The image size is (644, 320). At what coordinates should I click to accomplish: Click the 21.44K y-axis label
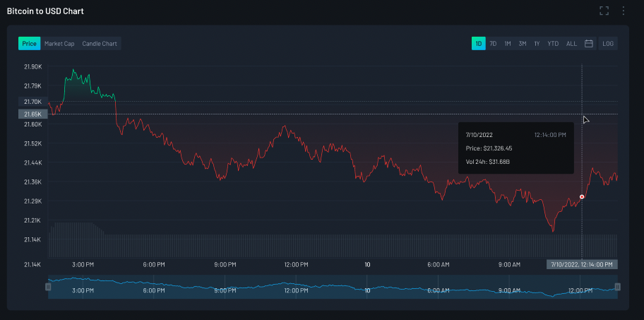[x=33, y=162]
